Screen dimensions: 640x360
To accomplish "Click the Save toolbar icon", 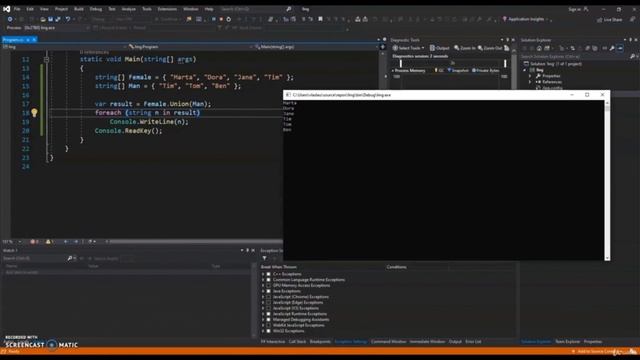I will (51, 19).
